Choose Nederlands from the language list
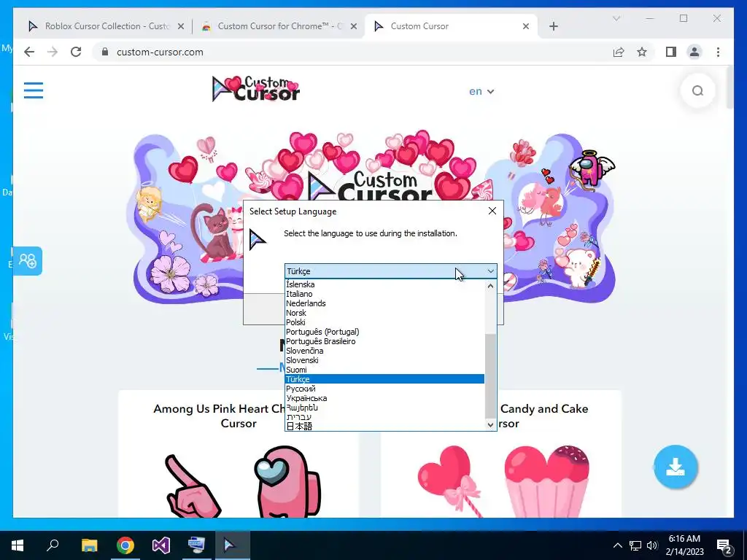The image size is (747, 560). point(384,303)
